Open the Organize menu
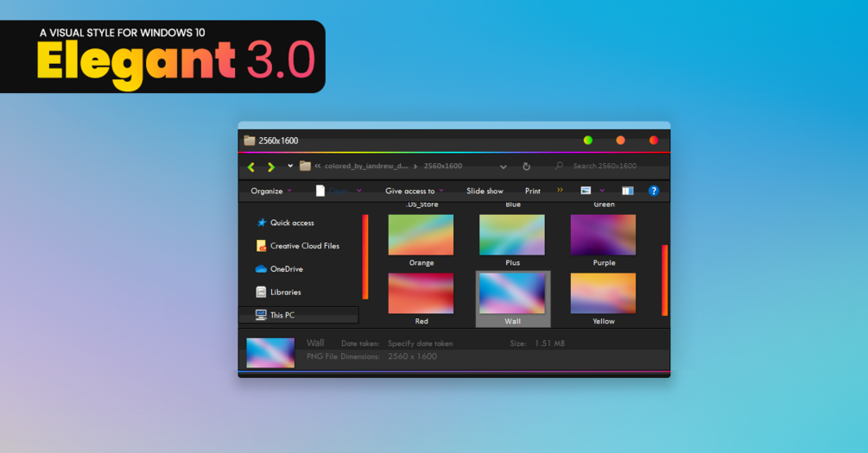Viewport: 868px width, 453px height. tap(270, 191)
